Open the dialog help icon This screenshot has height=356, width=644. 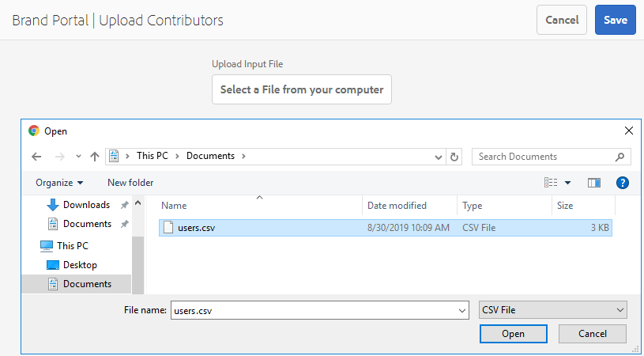(x=622, y=183)
